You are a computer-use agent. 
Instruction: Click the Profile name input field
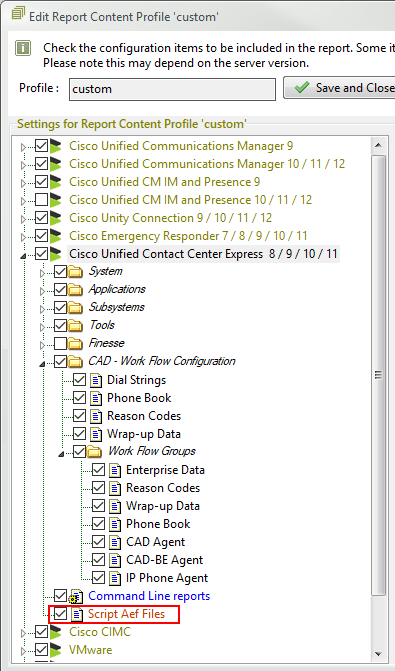172,89
